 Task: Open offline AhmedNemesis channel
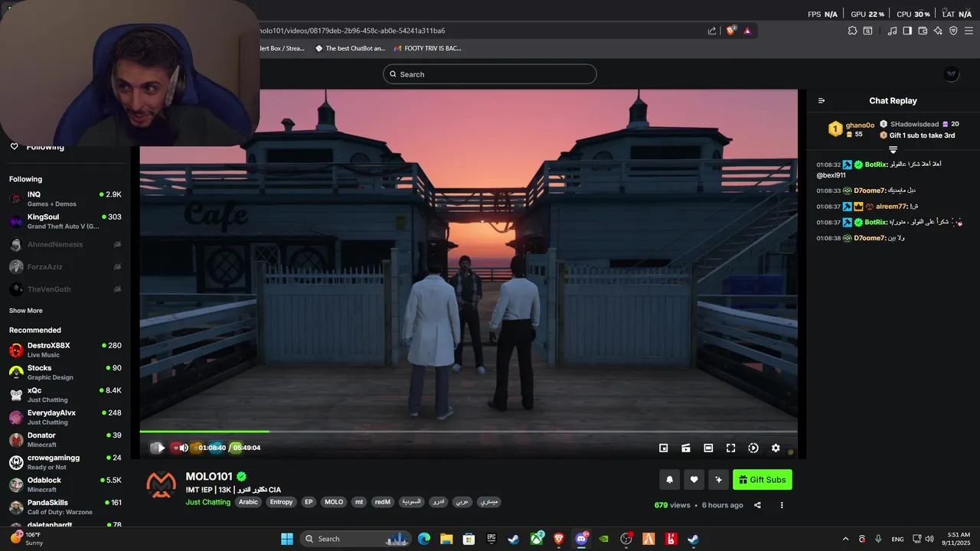pos(65,244)
